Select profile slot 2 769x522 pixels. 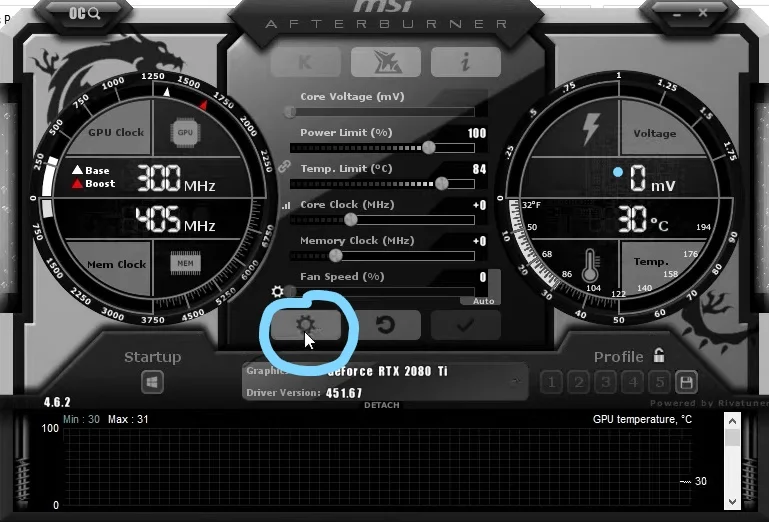tap(579, 382)
